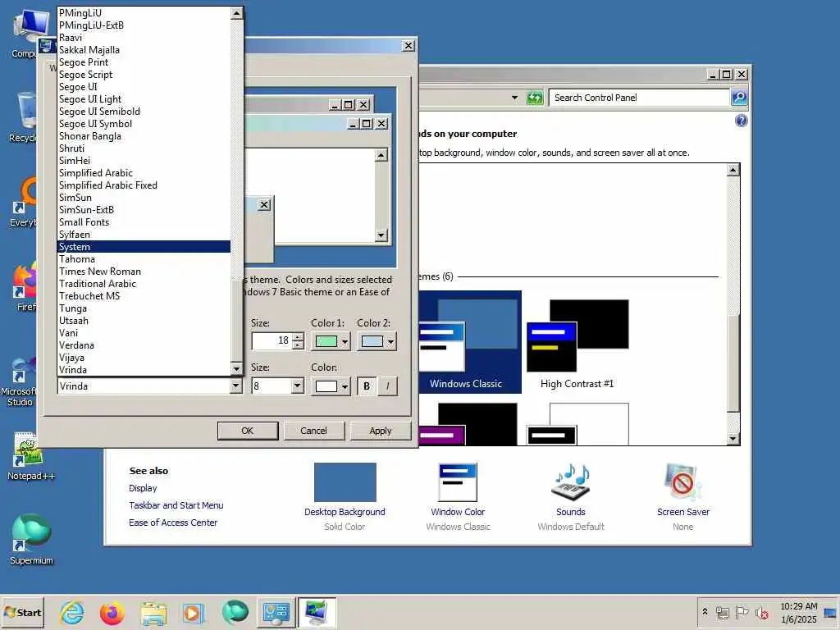This screenshot has width=840, height=630.
Task: Apply the appearance changes
Action: (381, 431)
